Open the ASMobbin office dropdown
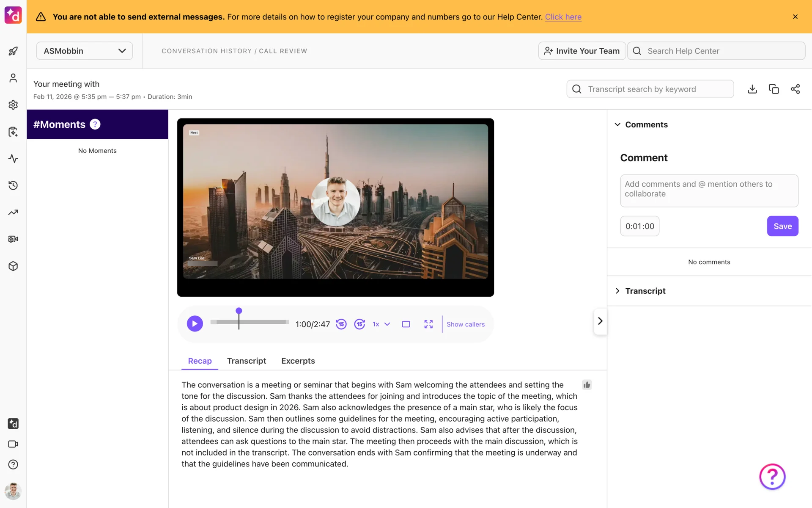The height and width of the screenshot is (508, 812). point(85,51)
